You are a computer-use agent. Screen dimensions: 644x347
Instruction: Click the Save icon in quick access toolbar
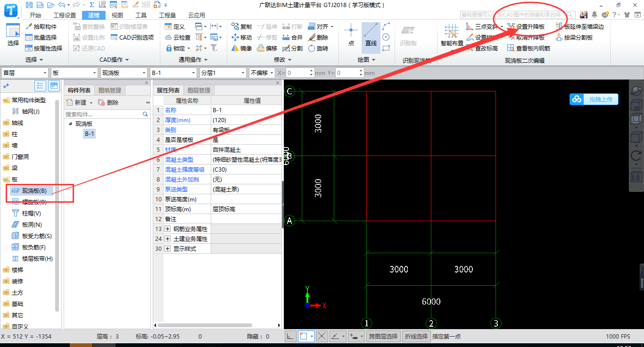pos(30,5)
